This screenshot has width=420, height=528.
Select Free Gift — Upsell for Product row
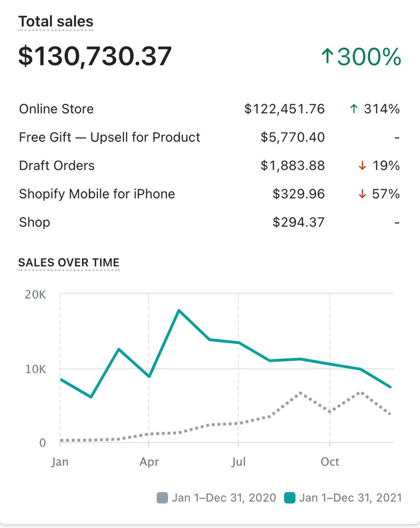(110, 137)
